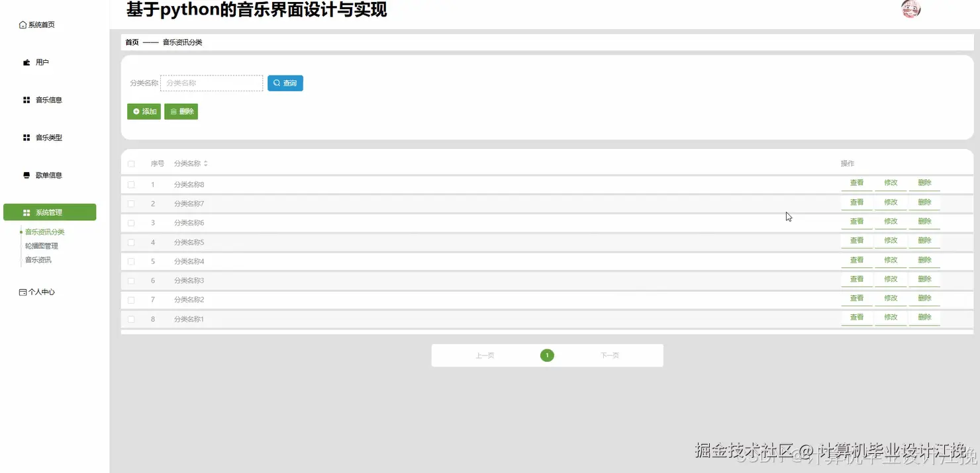Image resolution: width=980 pixels, height=473 pixels.
Task: Click the magnifier icon in the 查询 button
Action: point(277,83)
